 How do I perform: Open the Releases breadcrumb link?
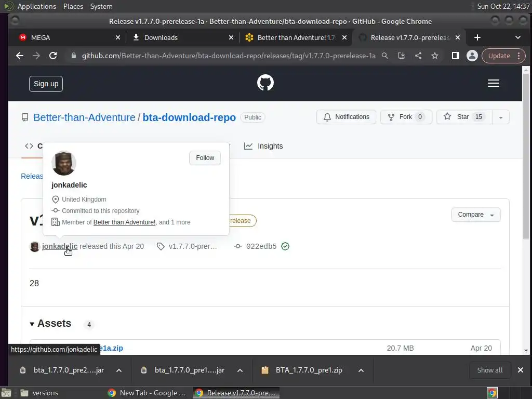(32, 176)
